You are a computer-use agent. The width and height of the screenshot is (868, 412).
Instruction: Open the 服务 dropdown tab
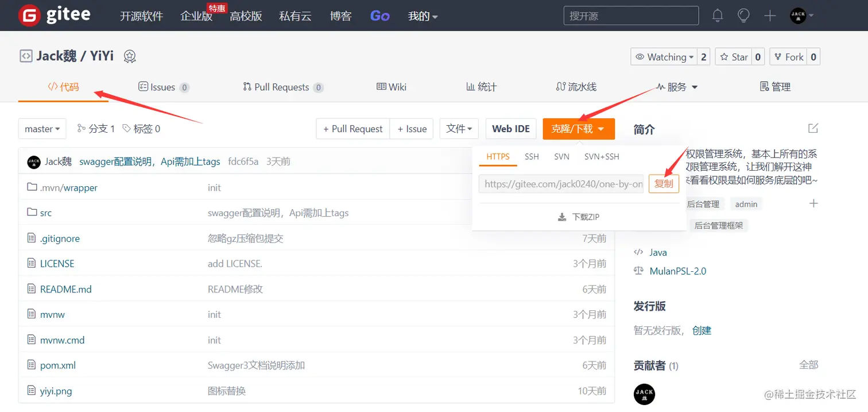coord(677,87)
